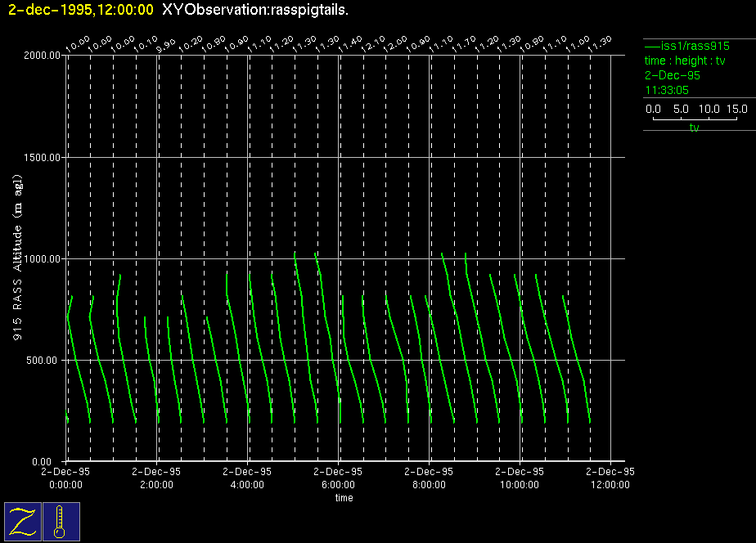Click the 'time' x-axis label
The height and width of the screenshot is (543, 756).
[x=344, y=498]
